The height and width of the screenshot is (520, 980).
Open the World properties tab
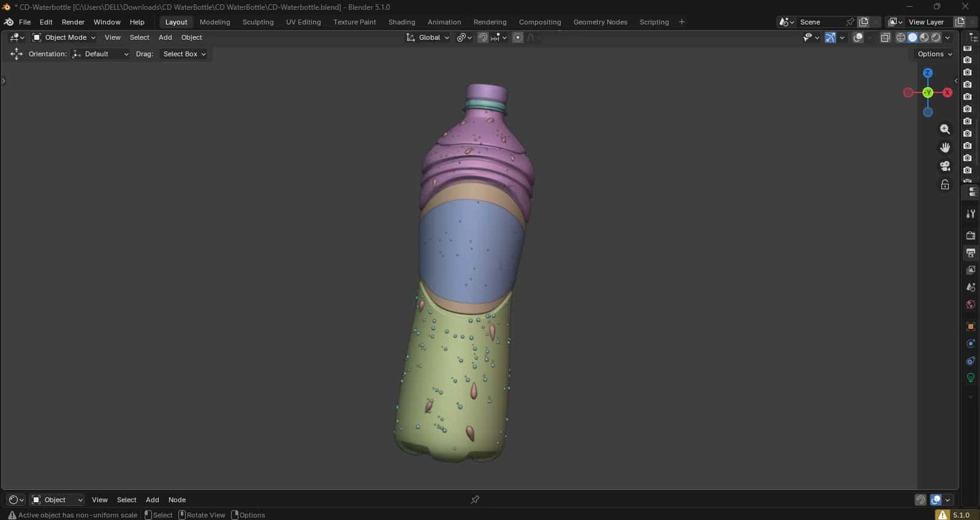pyautogui.click(x=970, y=304)
